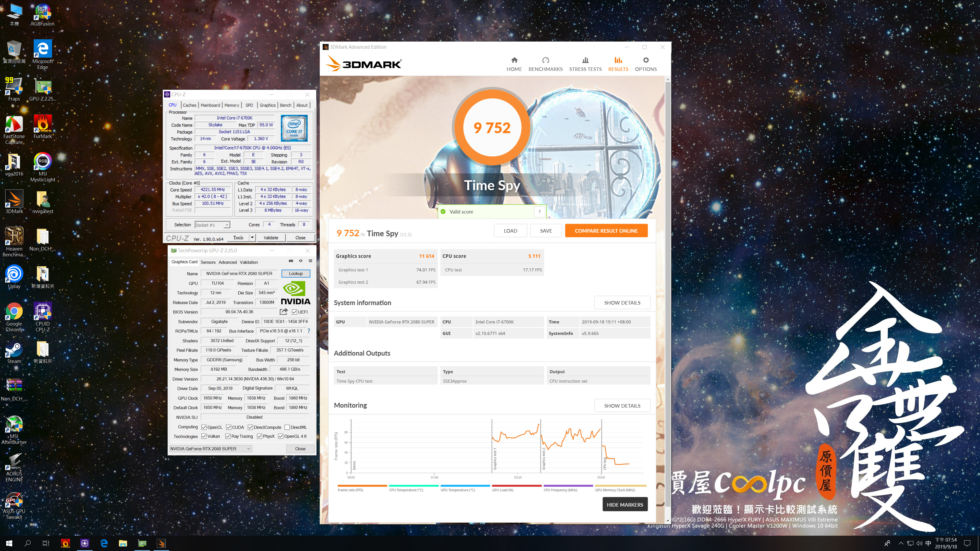
Task: Switch to the CPU-Z Caches tab
Action: click(189, 105)
